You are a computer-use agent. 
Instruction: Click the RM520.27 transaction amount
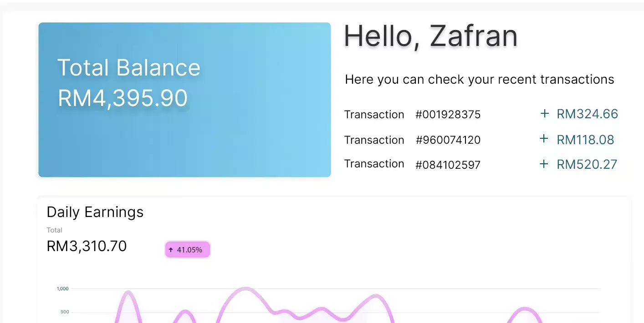tap(587, 164)
